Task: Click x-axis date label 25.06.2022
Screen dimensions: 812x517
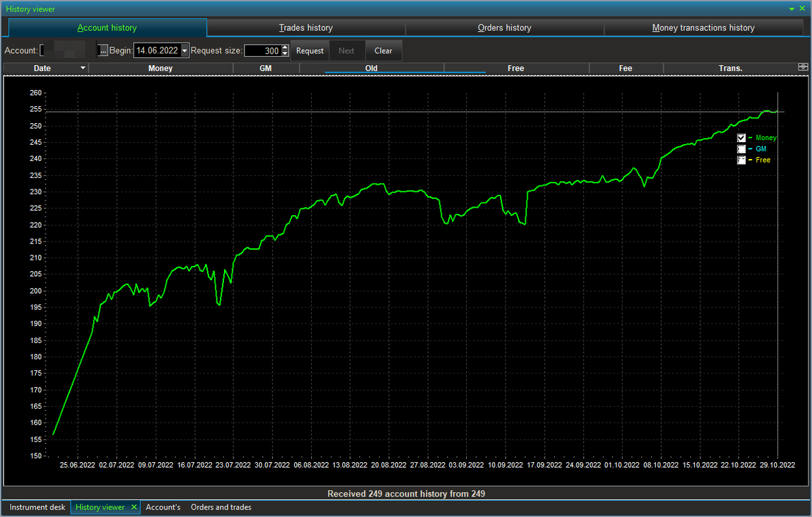Action: 78,466
